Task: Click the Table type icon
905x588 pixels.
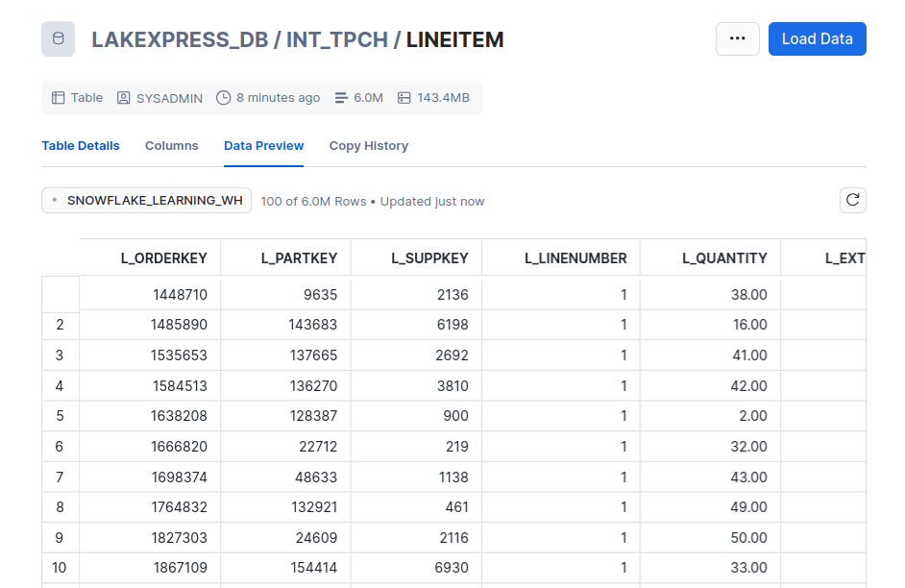Action: [57, 97]
